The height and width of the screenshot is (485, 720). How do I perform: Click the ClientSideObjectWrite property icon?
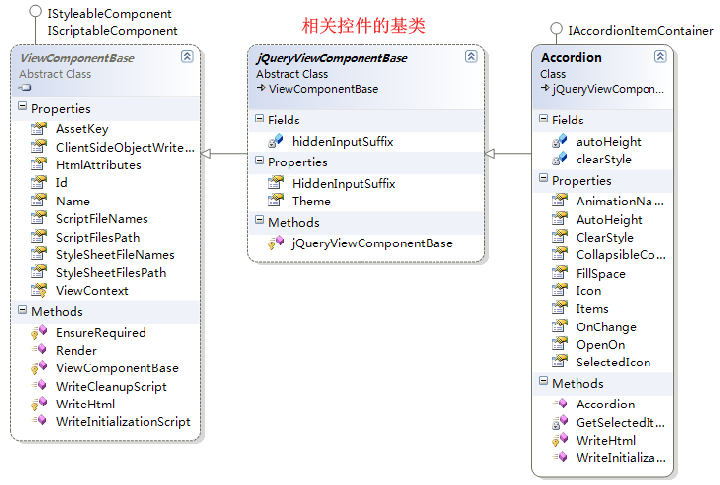(x=39, y=147)
